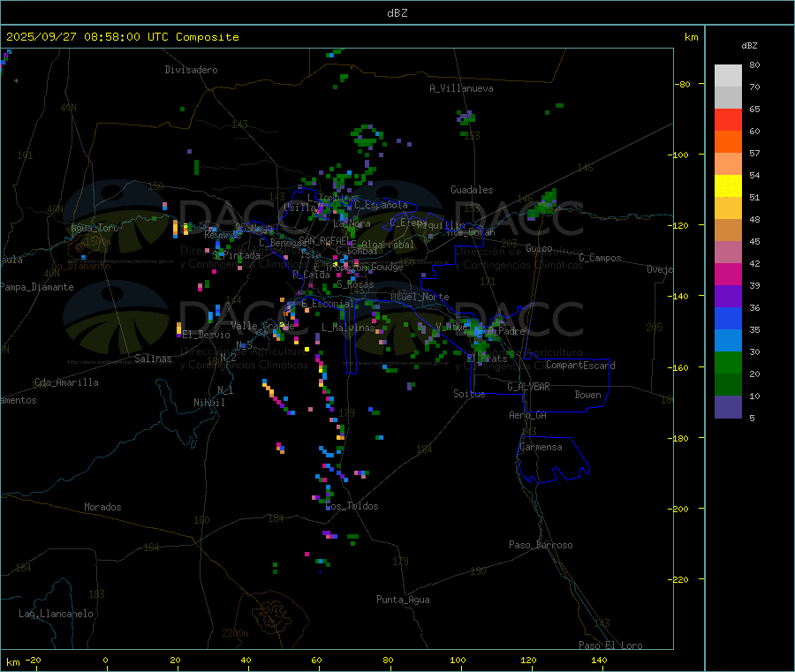Click the Bowen location label
Image resolution: width=795 pixels, height=672 pixels.
587,395
